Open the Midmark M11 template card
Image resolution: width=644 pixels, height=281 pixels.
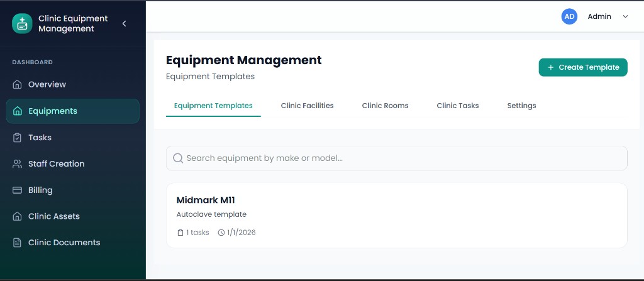pyautogui.click(x=397, y=215)
